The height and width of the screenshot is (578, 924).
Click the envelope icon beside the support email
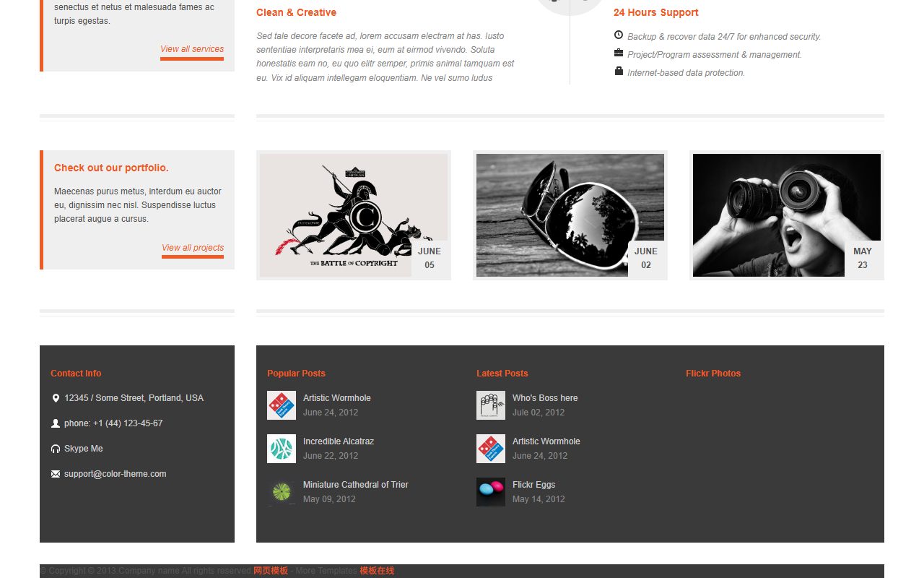click(56, 474)
